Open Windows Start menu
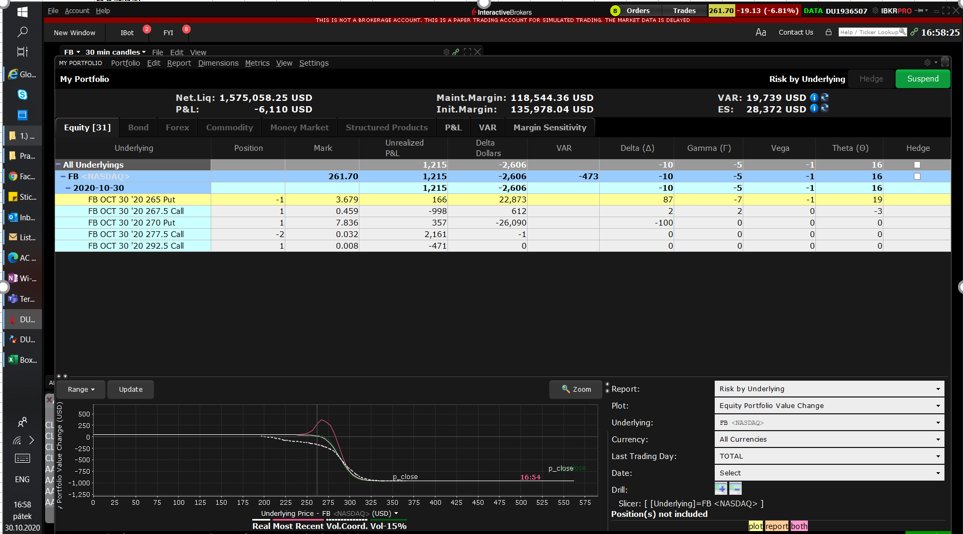The width and height of the screenshot is (963, 534). [x=22, y=12]
